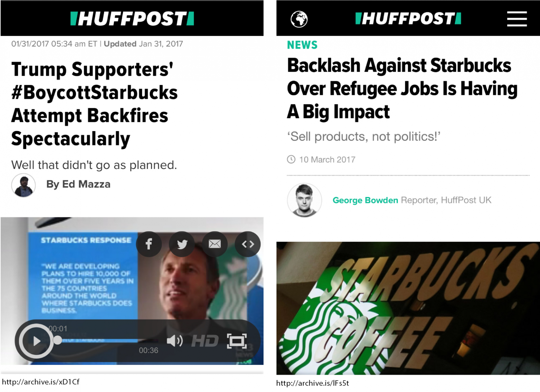Toggle HD video quality
Viewport: 540px width, 392px height.
(205, 341)
